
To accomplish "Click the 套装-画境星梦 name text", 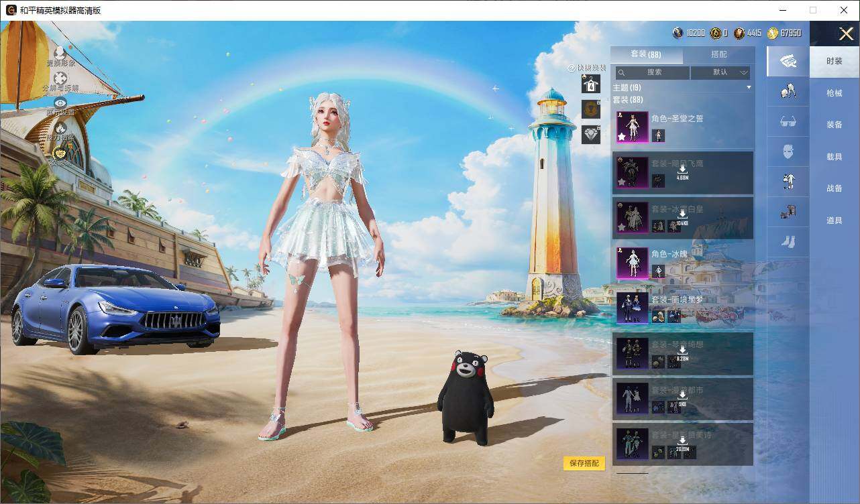I will pos(677,300).
